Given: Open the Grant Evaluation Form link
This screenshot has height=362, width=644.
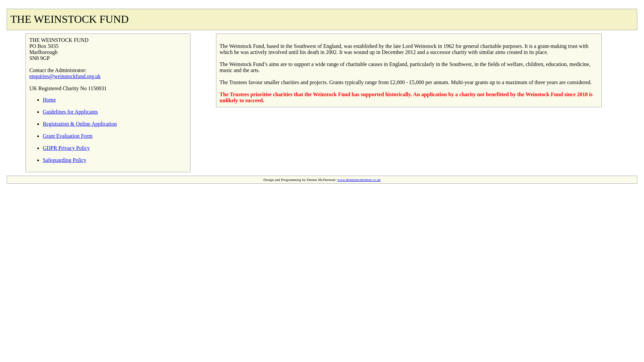Looking at the screenshot, I should 67,136.
